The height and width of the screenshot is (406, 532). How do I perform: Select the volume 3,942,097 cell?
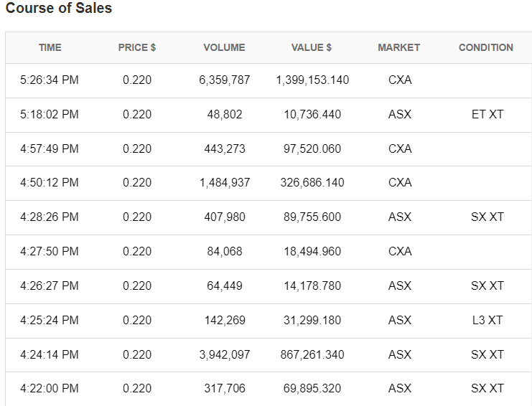click(x=225, y=354)
